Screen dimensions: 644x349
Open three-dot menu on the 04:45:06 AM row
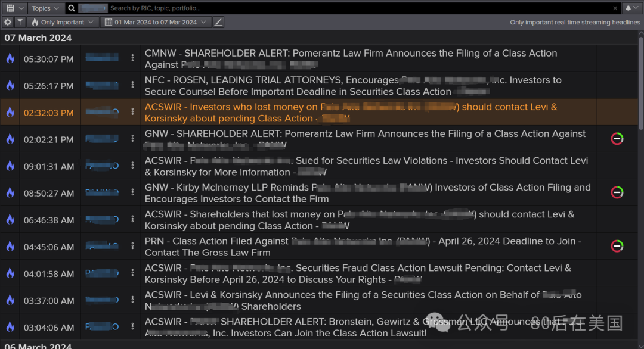[x=132, y=246]
